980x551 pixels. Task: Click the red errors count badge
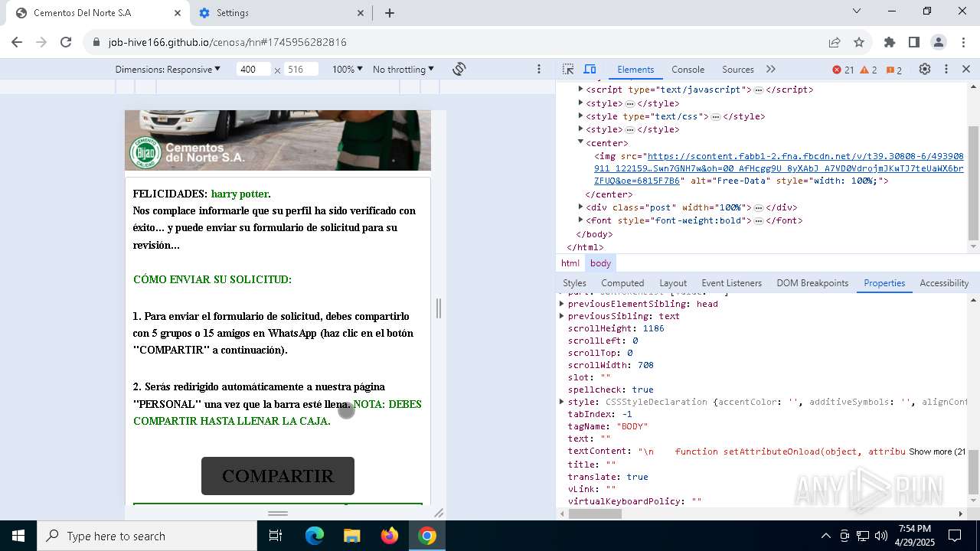coord(843,70)
